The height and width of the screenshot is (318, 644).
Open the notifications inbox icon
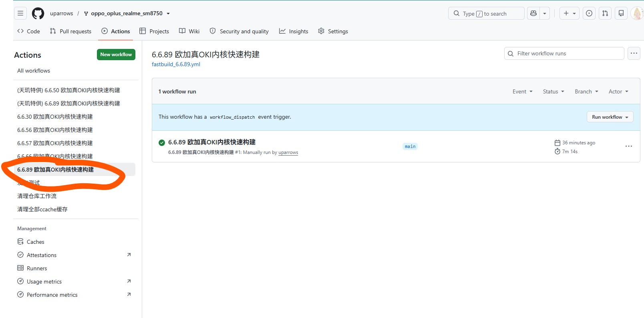click(x=621, y=13)
